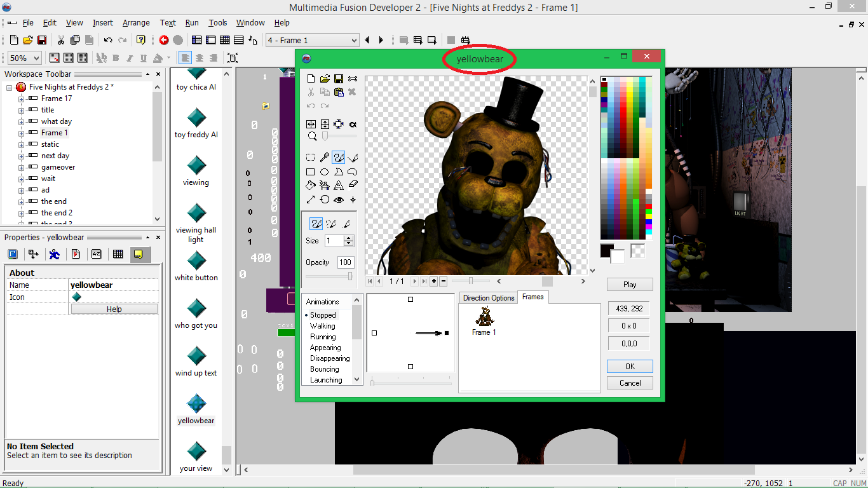Click Clear (blank page) icon in the image editor

tap(311, 79)
